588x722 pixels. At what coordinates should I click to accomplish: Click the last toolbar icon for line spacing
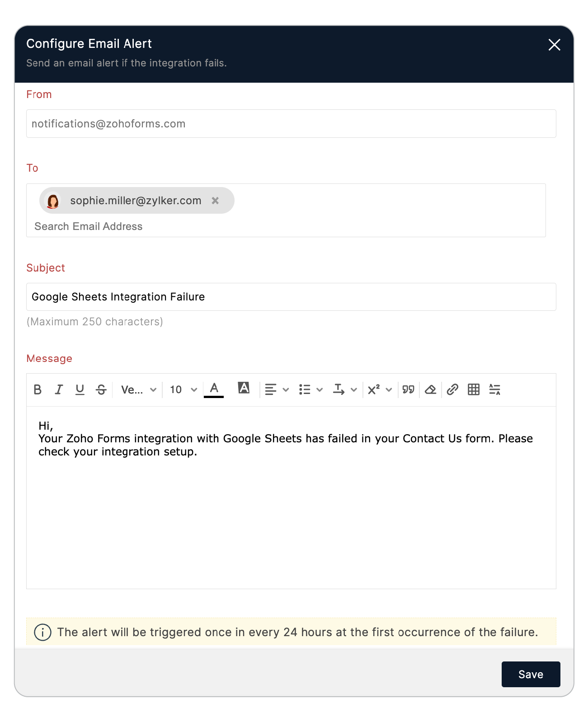495,389
